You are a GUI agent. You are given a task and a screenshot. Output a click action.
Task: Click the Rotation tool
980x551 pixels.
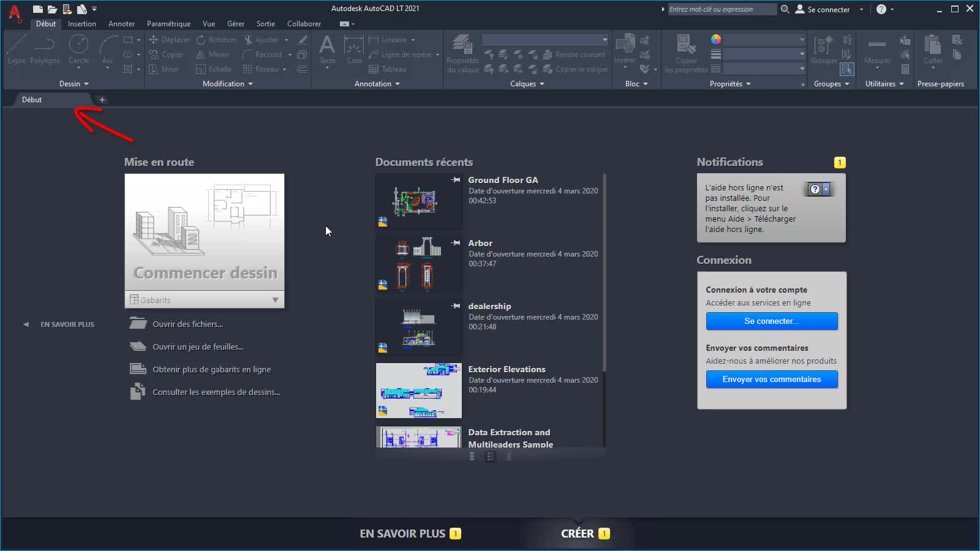click(x=216, y=40)
